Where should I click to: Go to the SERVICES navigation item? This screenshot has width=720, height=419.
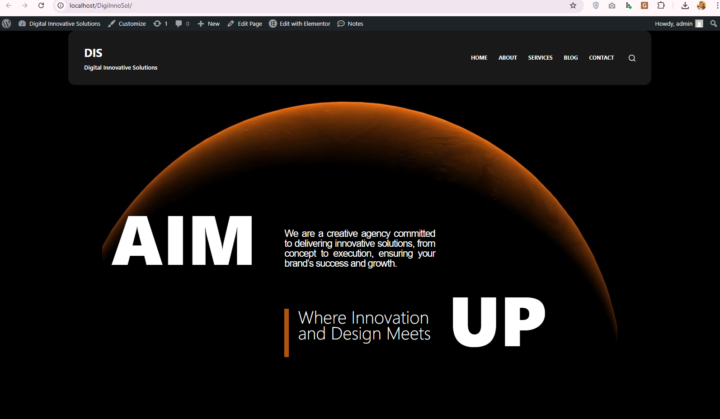click(540, 58)
